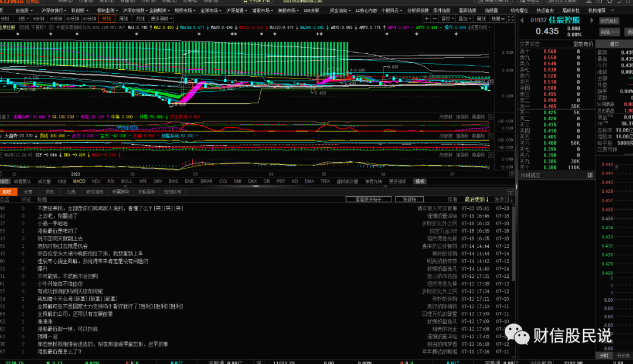Click 模板 button

click(x=420, y=181)
